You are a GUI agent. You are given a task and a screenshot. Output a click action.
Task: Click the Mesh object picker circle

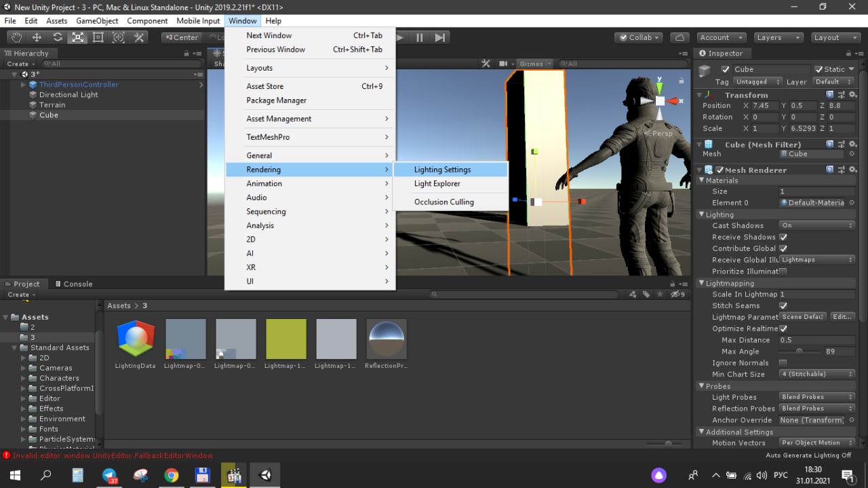(852, 154)
